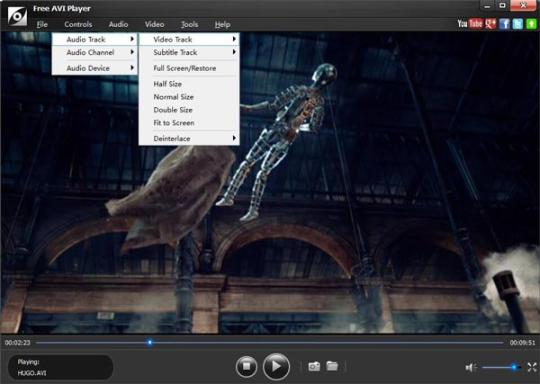Minimize the player window
Image resolution: width=540 pixels, height=384 pixels.
tap(487, 6)
